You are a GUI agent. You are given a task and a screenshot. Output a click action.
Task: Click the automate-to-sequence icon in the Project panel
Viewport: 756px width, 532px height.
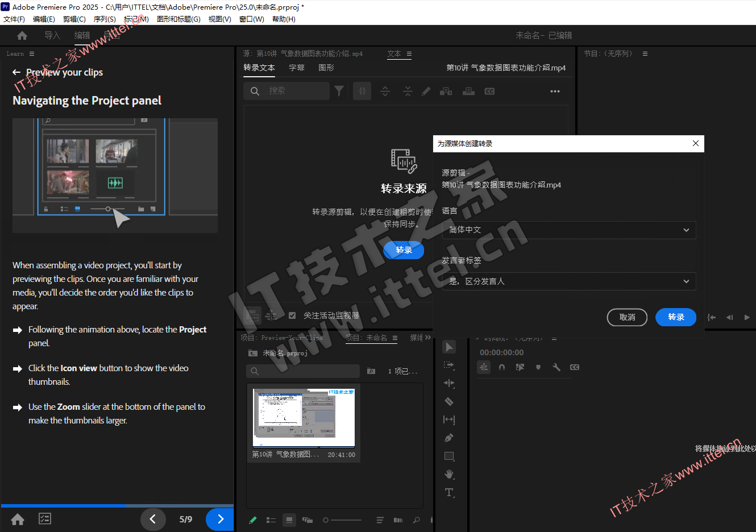(x=398, y=520)
